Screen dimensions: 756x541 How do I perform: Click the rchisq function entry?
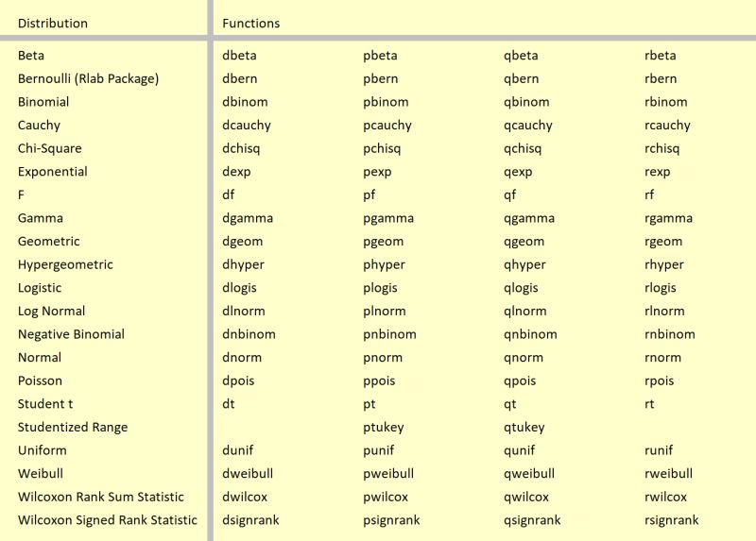point(662,148)
